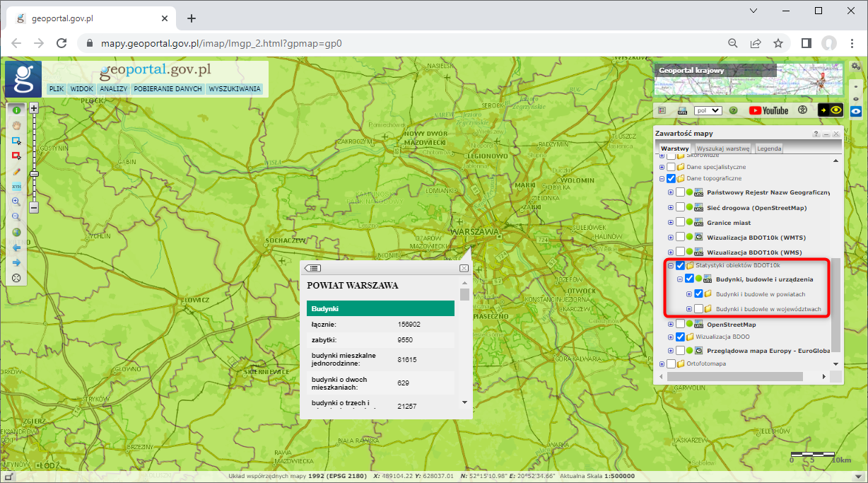This screenshot has height=483, width=868.
Task: Click the YouTube icon in the header
Action: click(768, 110)
